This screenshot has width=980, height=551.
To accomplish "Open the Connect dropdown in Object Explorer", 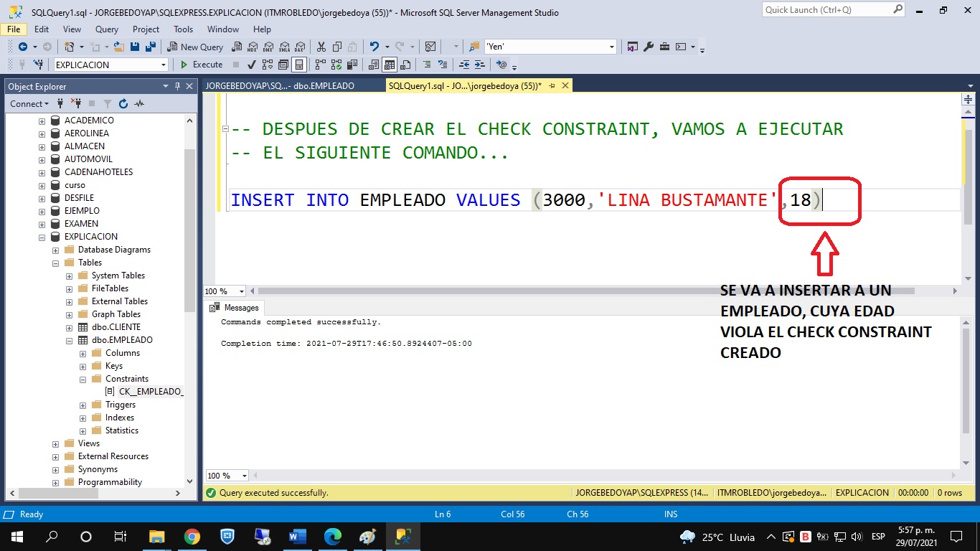I will tap(29, 103).
